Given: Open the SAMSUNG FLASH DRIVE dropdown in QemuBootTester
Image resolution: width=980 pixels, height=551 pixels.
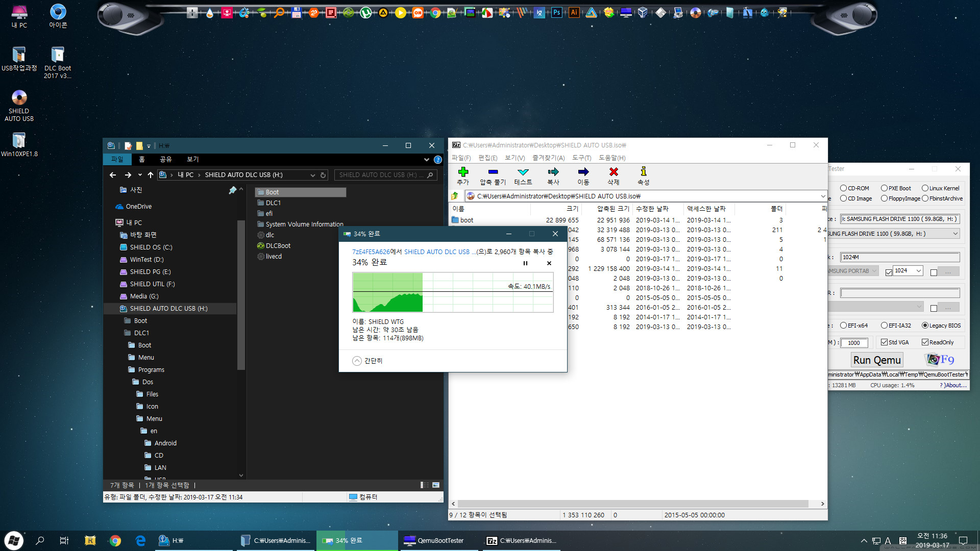Looking at the screenshot, I should pyautogui.click(x=955, y=234).
